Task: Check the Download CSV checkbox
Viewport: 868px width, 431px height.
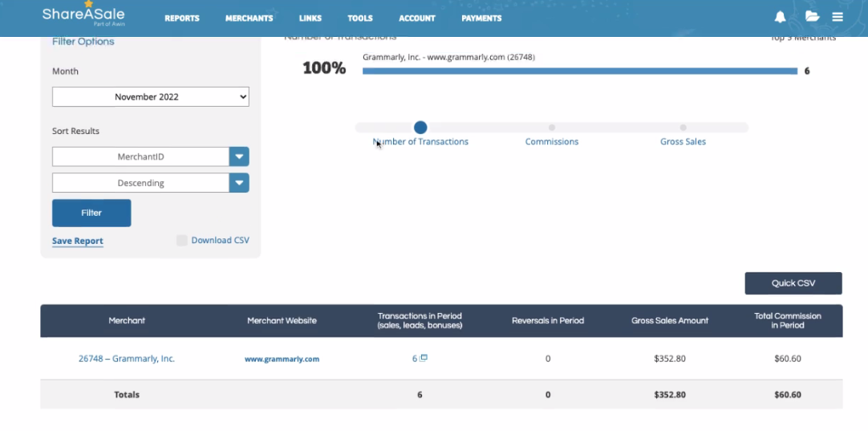Action: pos(181,241)
